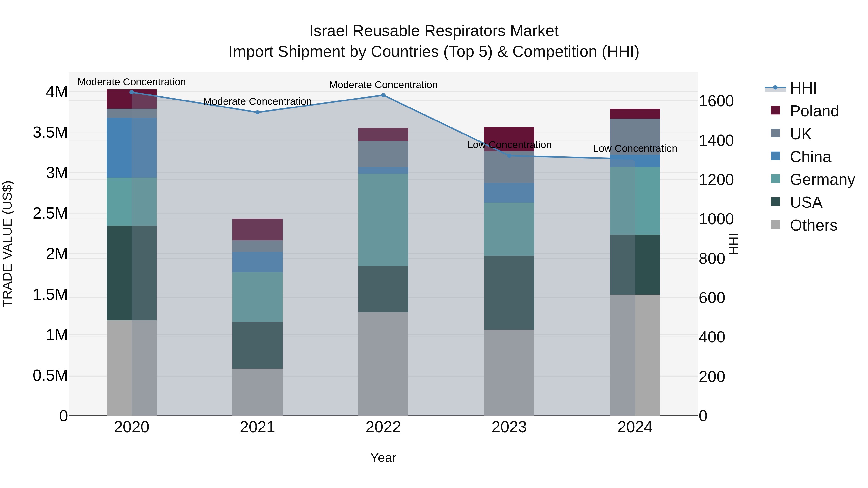Image resolution: width=868 pixels, height=488 pixels.
Task: Click the 2021 x-axis label
Action: click(x=258, y=427)
